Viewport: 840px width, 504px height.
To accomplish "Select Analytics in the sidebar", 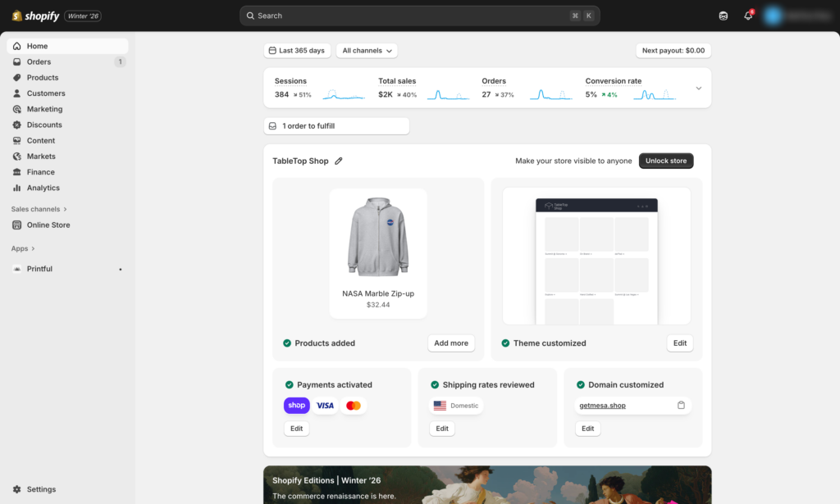I will [x=67, y=188].
